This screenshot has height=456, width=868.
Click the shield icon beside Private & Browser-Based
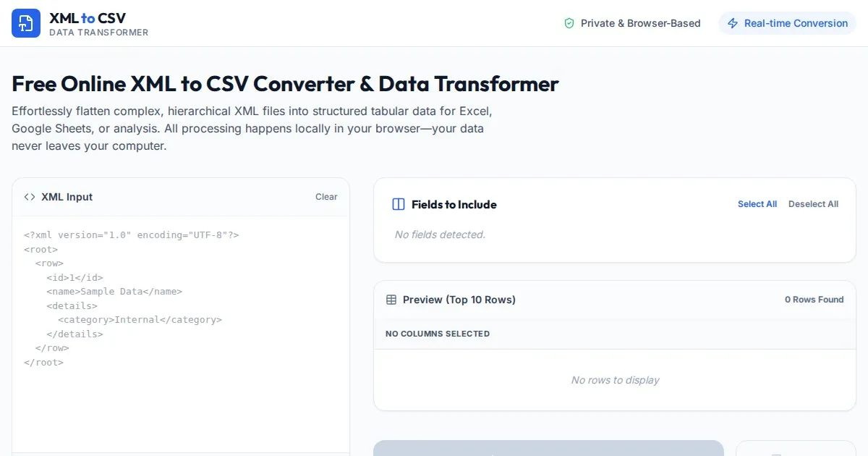click(x=569, y=23)
